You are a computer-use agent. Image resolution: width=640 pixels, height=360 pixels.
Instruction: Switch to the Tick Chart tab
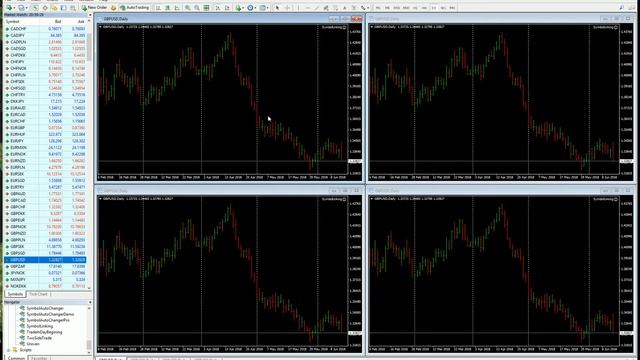coord(39,294)
